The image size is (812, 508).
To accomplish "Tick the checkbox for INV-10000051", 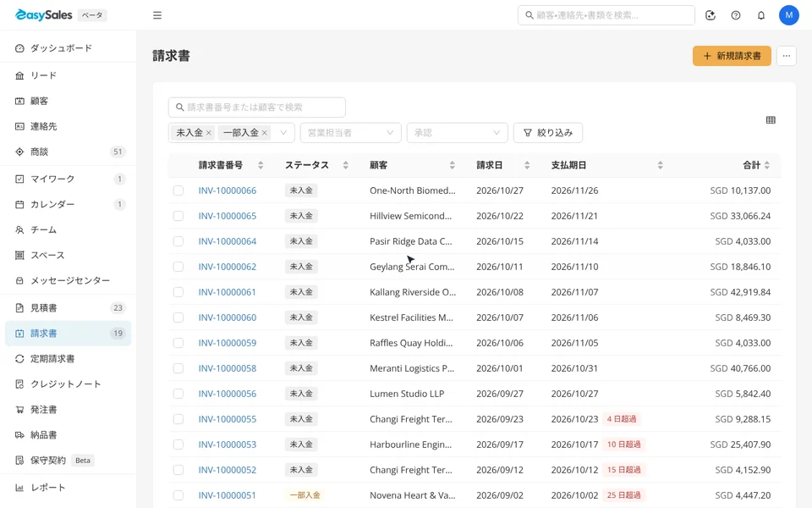I will tap(178, 495).
